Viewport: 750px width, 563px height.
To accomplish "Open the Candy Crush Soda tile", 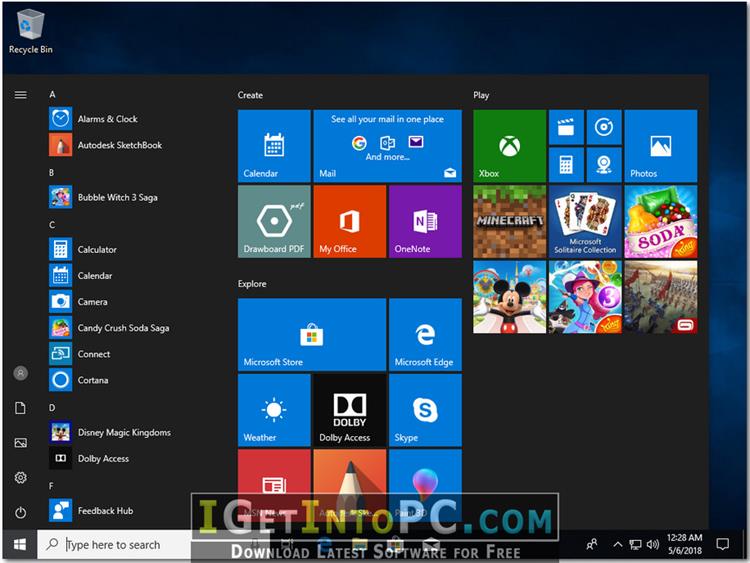I will [661, 221].
